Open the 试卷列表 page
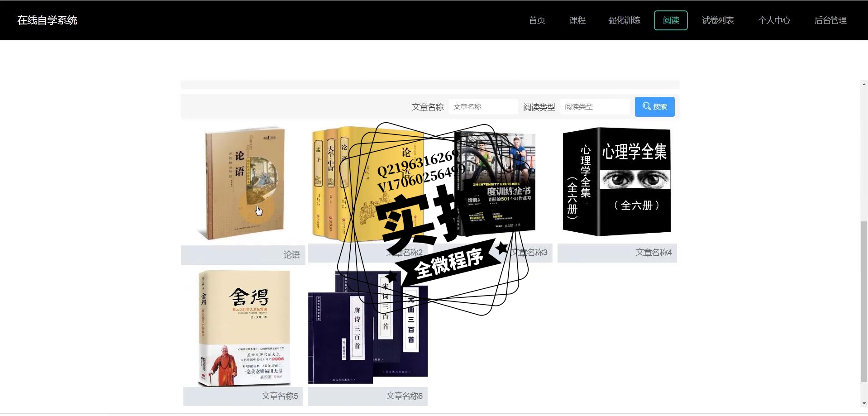The width and height of the screenshot is (868, 416). [718, 20]
